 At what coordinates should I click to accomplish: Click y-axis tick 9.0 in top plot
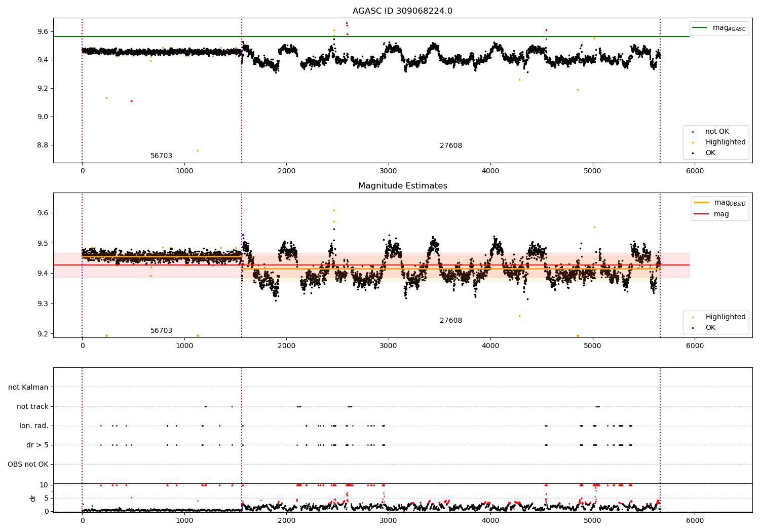(43, 117)
